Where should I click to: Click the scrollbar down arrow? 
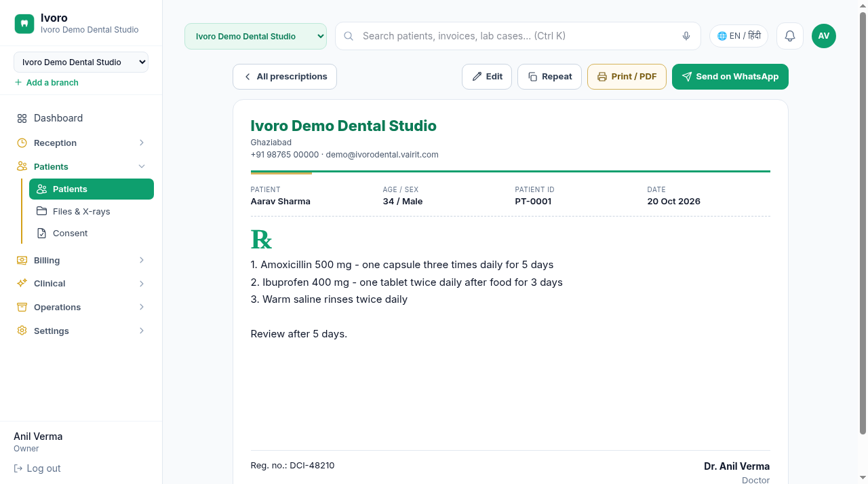(x=863, y=478)
